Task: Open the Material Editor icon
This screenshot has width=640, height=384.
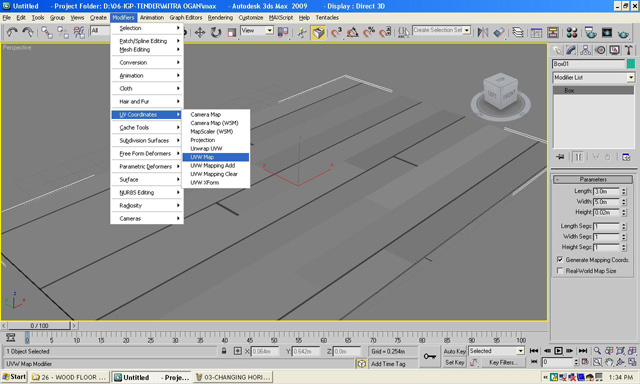Action: click(x=572, y=32)
